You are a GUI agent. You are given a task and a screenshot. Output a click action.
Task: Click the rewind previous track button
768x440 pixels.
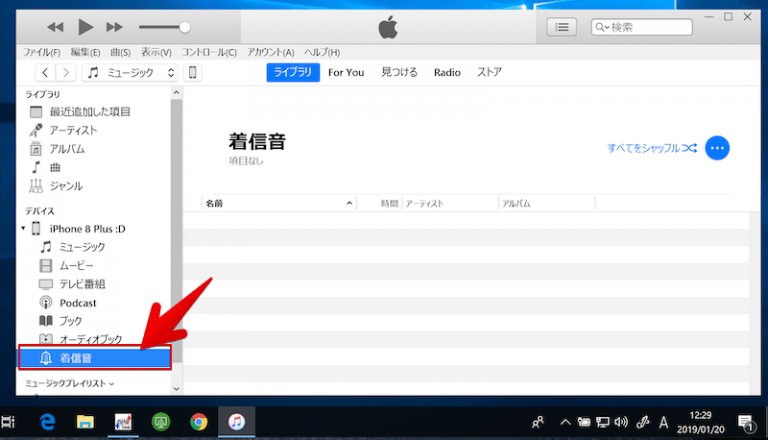coord(55,27)
